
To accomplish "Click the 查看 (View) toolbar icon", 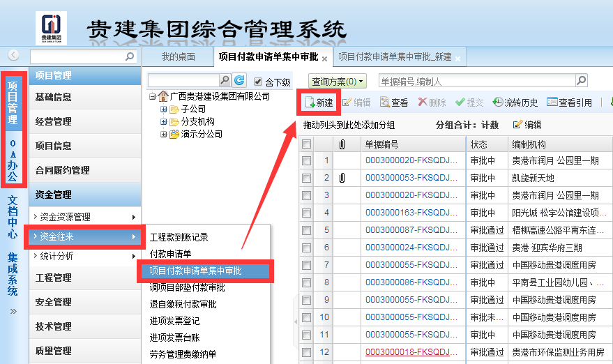I will coord(394,103).
